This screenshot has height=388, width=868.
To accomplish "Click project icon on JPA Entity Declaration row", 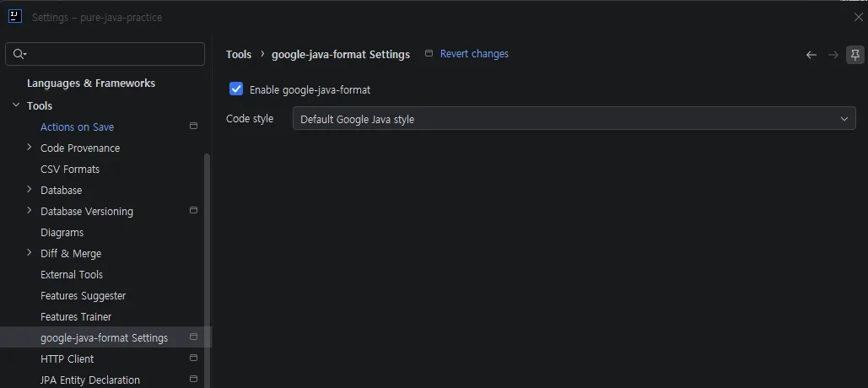I will coord(193,380).
